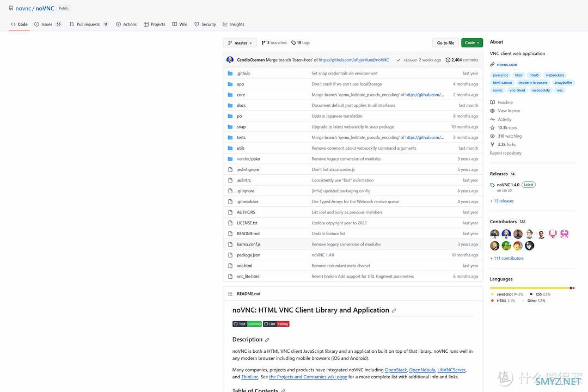This screenshot has height=392, width=588.
Task: Click the Lint failing badge
Action: pos(277,324)
